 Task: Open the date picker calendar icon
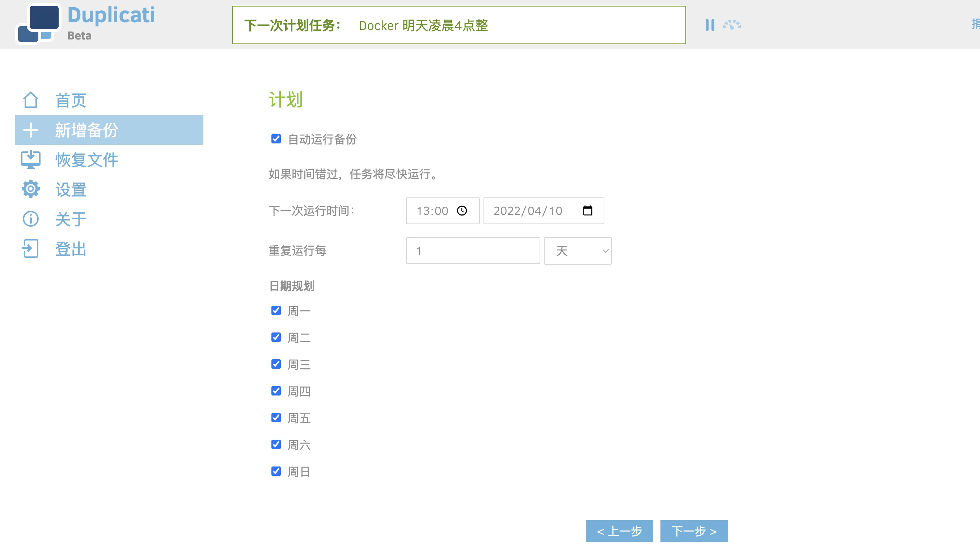click(x=587, y=210)
